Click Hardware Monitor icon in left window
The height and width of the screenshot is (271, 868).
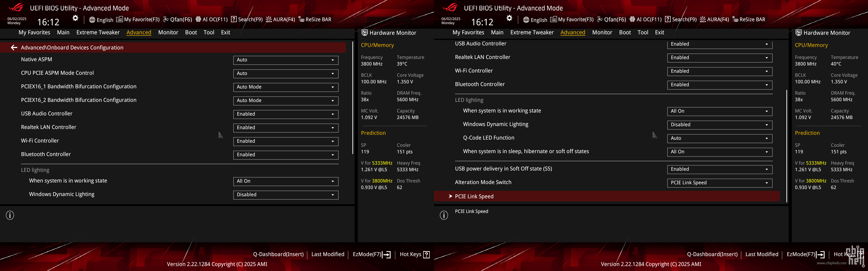click(x=365, y=33)
